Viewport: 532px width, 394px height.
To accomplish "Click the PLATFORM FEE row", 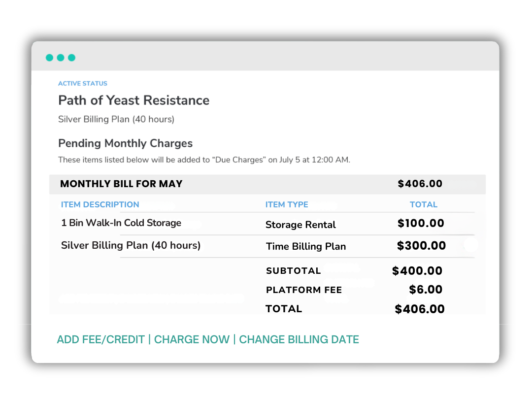I will pos(304,290).
